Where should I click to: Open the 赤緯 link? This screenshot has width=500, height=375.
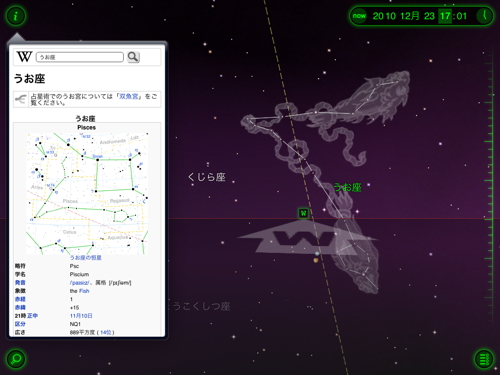pos(20,308)
